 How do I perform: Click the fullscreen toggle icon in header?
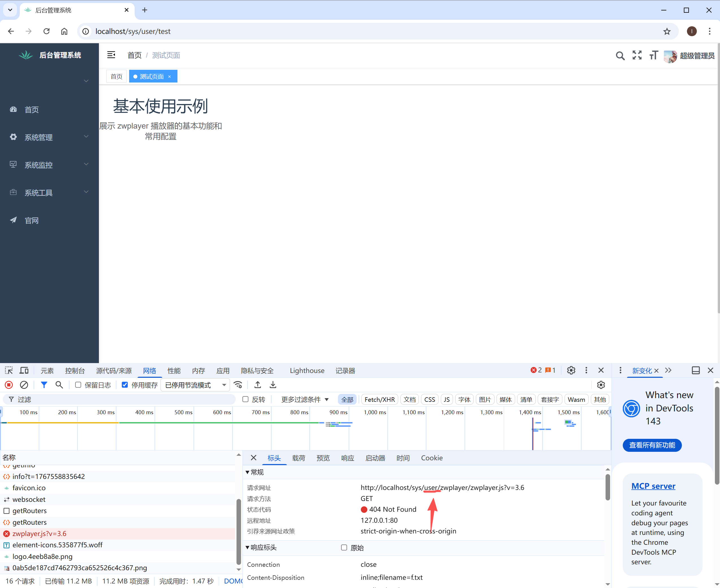tap(637, 55)
